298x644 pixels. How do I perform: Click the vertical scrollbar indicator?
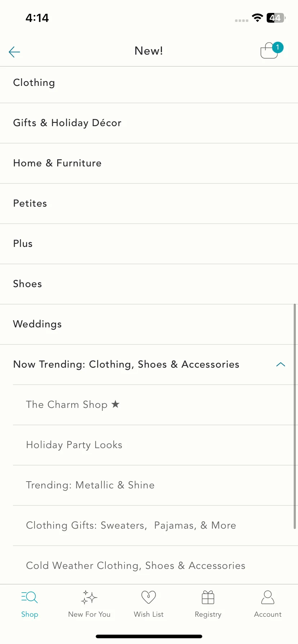point(295,416)
